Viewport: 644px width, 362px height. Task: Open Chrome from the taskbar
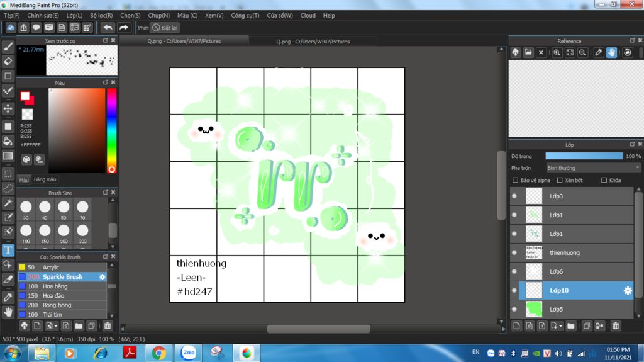coord(158,353)
